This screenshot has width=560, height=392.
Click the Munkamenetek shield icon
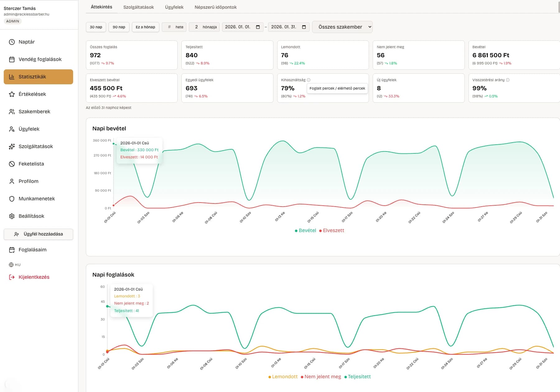click(x=12, y=199)
